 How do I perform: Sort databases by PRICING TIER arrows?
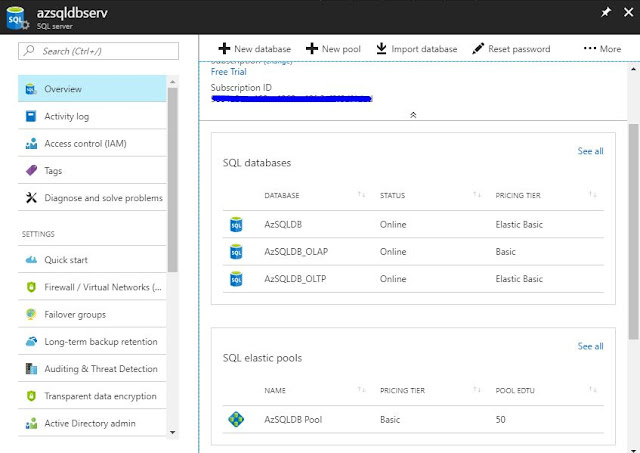[x=593, y=195]
